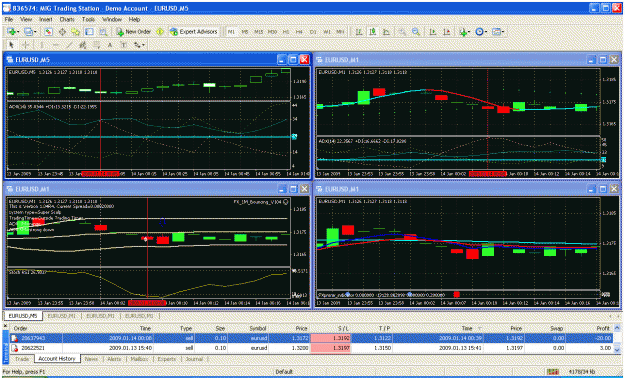This screenshot has height=378, width=625.
Task: Expand the Indicators dropdown arrow
Action: pos(469,32)
